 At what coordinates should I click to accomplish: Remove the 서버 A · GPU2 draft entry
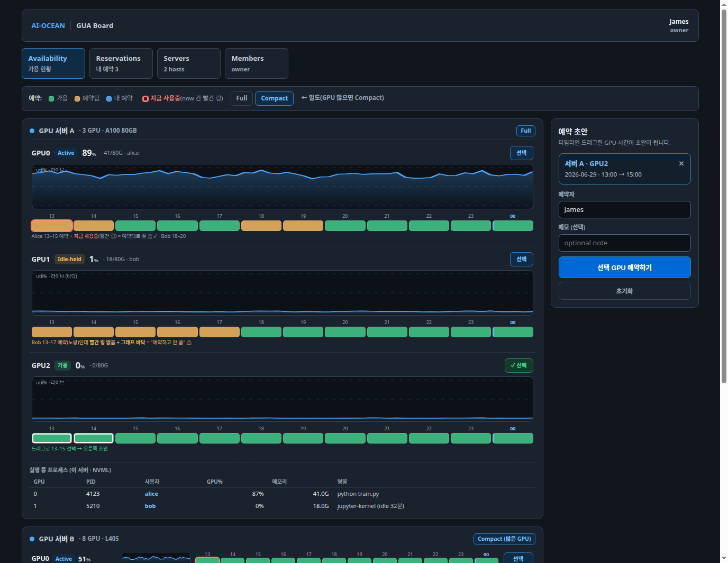[681, 164]
